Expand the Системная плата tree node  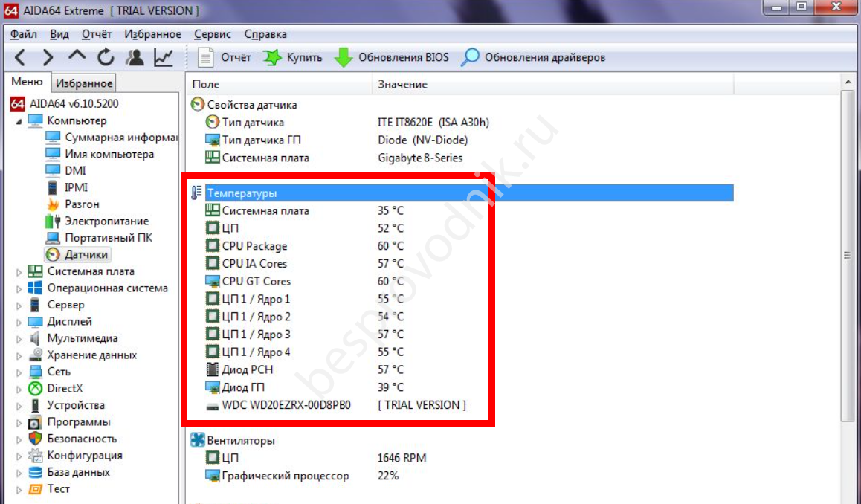click(19, 272)
